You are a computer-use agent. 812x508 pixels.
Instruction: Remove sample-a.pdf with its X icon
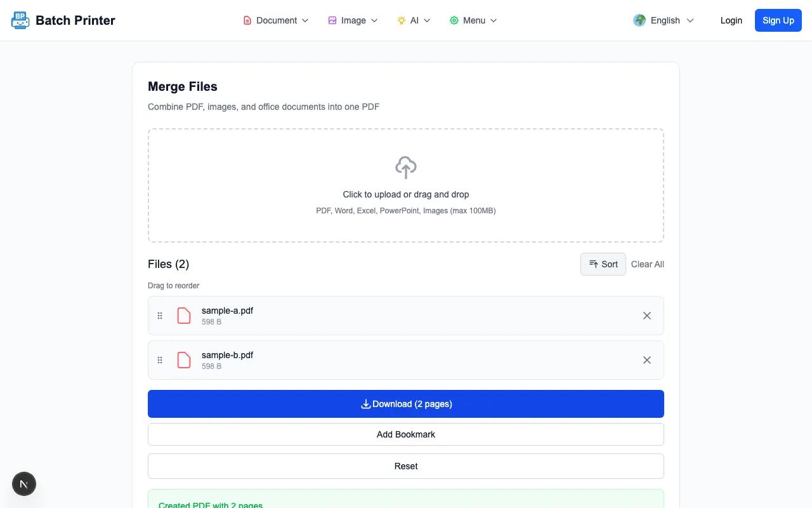647,316
